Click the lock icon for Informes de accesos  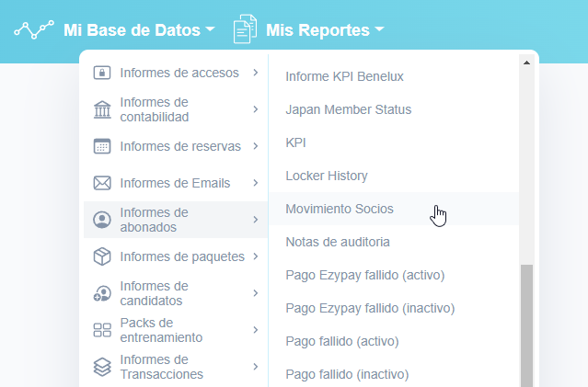pos(102,73)
